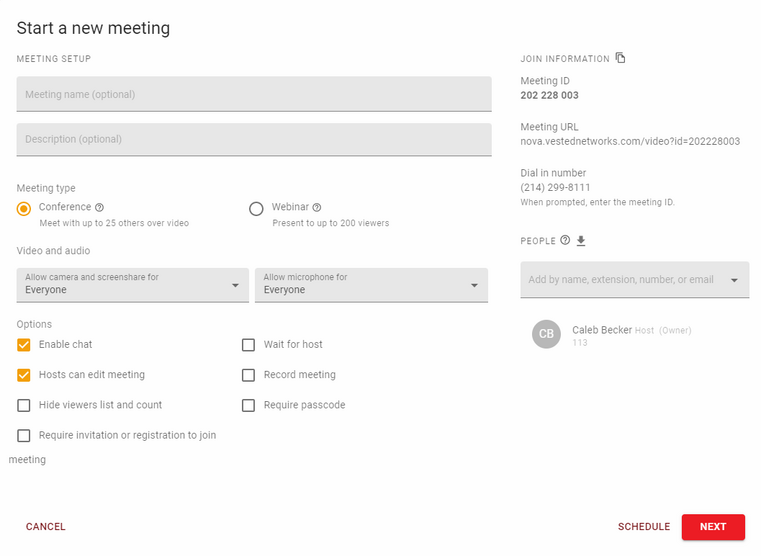Download the people list
The width and height of the screenshot is (761, 556).
581,240
